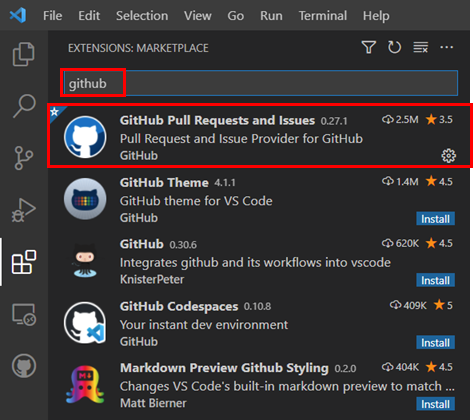This screenshot has height=420, width=473.
Task: Open the Run and Debug view
Action: coord(24,210)
